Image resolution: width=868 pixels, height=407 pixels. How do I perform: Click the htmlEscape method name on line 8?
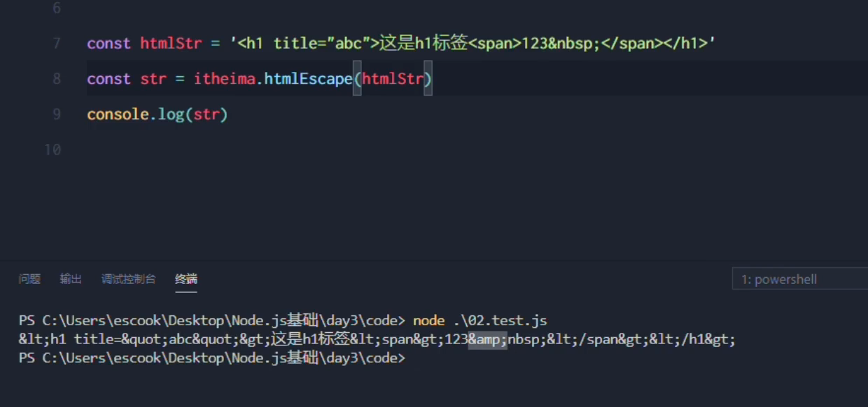[x=308, y=79]
